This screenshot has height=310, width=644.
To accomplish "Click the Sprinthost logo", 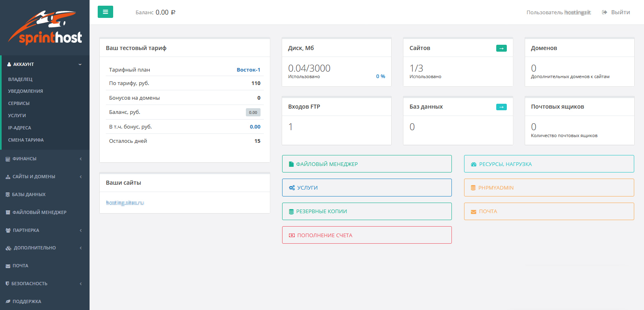I will (x=45, y=28).
